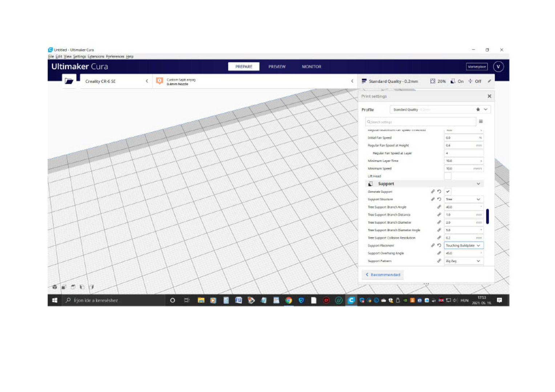This screenshot has height=392, width=555.
Task: Open the settings visibility hamburger menu
Action: [x=481, y=122]
